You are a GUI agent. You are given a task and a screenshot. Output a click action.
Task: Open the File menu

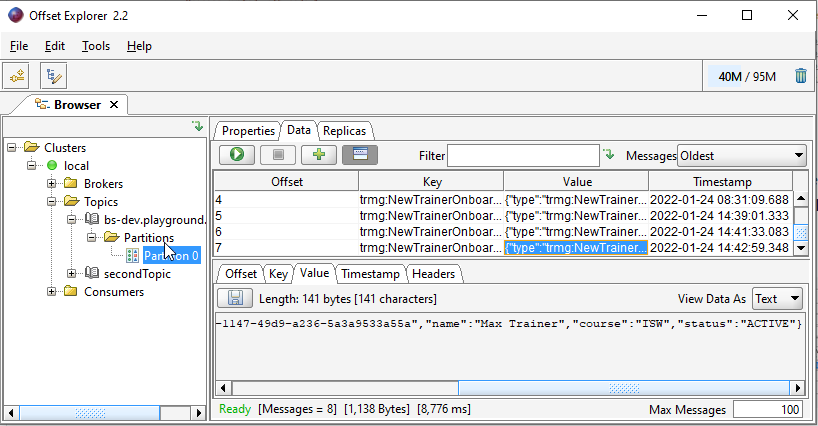19,46
